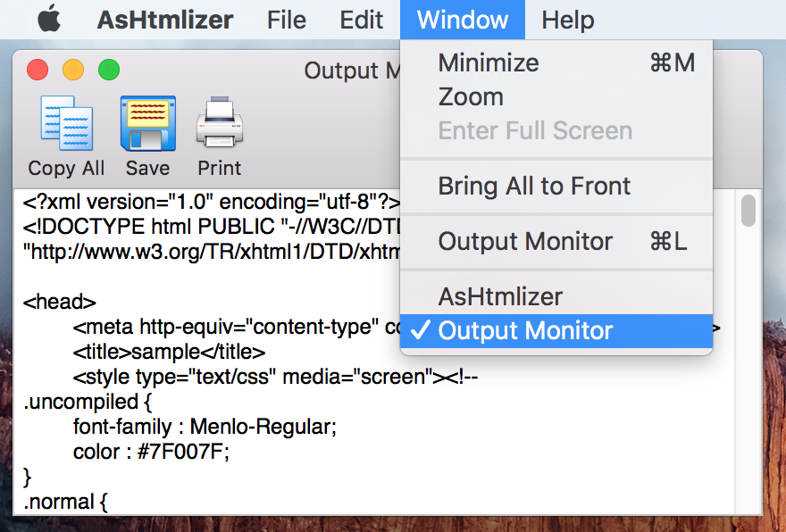
Task: Open the Edit menu
Action: click(x=362, y=20)
